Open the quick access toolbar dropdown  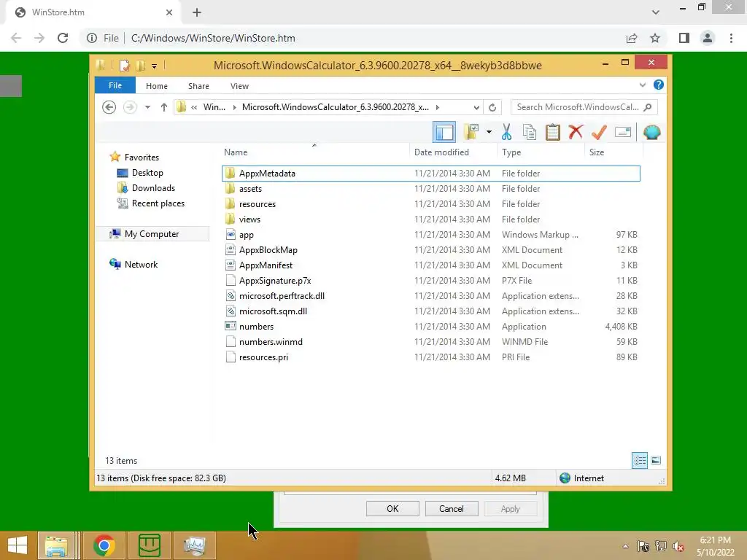click(155, 66)
